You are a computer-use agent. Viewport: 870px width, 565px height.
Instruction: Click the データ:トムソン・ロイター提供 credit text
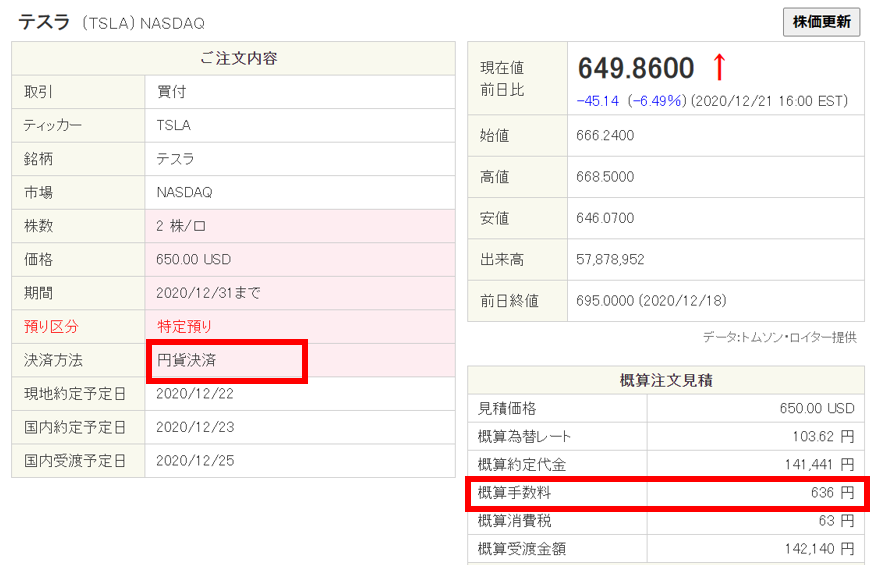point(779,337)
